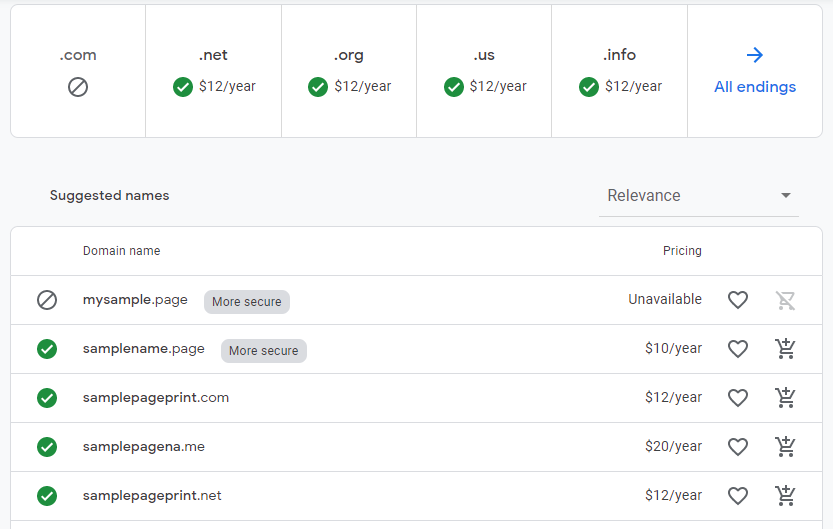The height and width of the screenshot is (529, 833).
Task: Click the unavailable icon beside mysample.page
Action: point(47,300)
